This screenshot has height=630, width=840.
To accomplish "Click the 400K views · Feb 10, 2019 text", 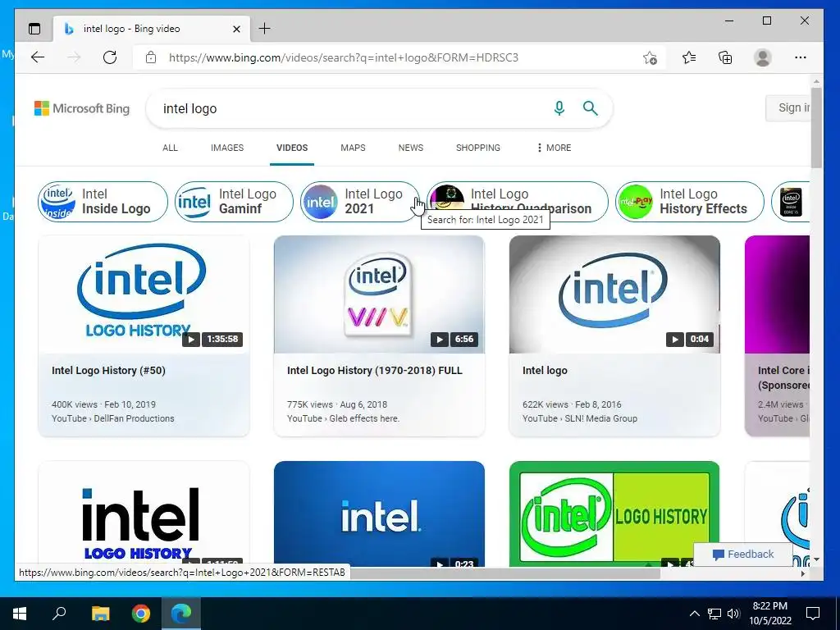I will pyautogui.click(x=103, y=404).
